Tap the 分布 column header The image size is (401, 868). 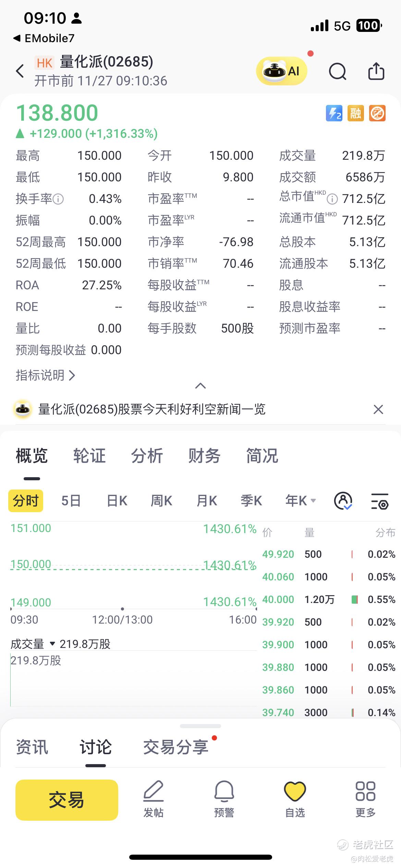[386, 533]
